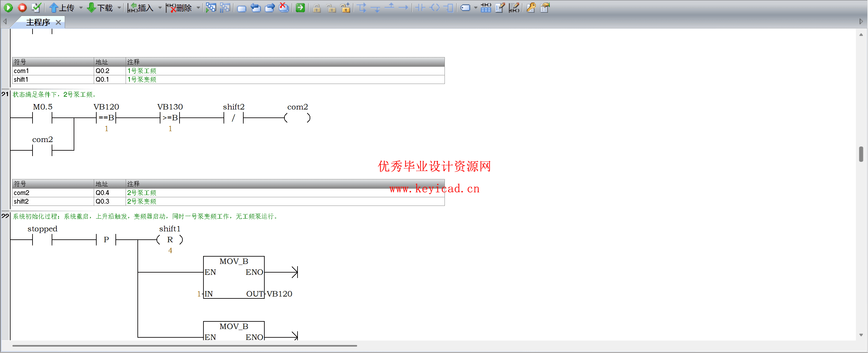Click the Unforce All lock-with-plus icon

[x=346, y=7]
